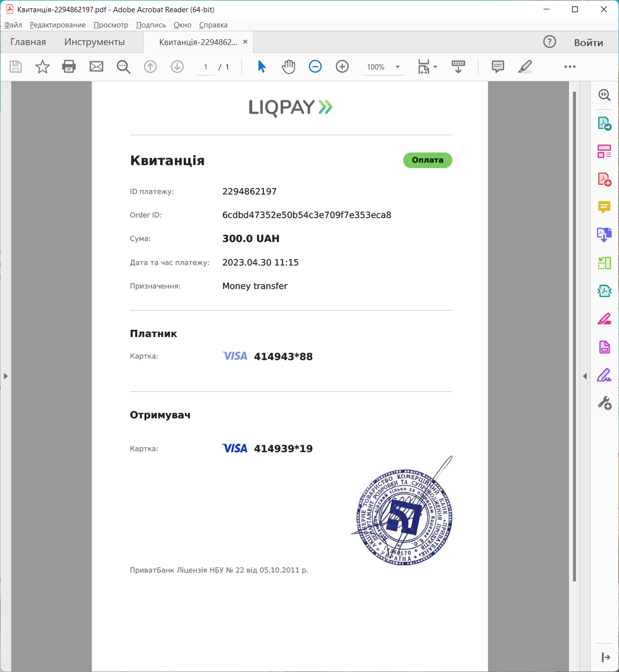Open page fit options dropdown
The width and height of the screenshot is (619, 672).
pyautogui.click(x=428, y=67)
